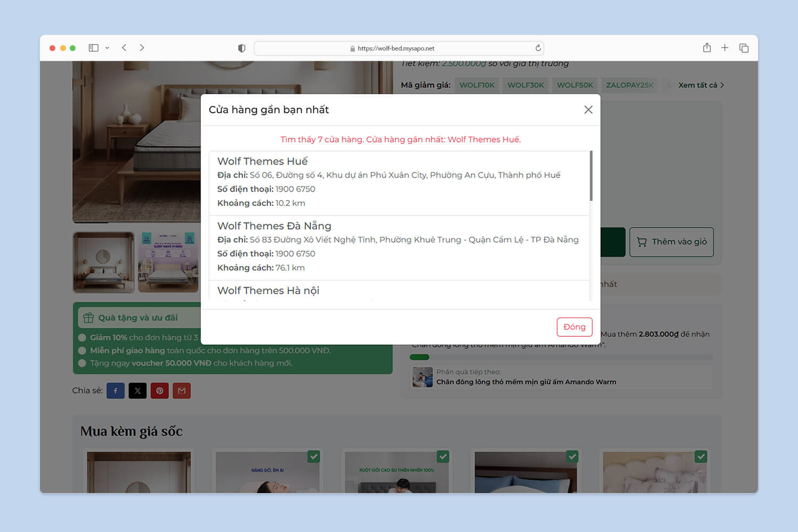This screenshot has width=798, height=532.
Task: Open the sidebar options dropdown chevron
Action: 107,48
